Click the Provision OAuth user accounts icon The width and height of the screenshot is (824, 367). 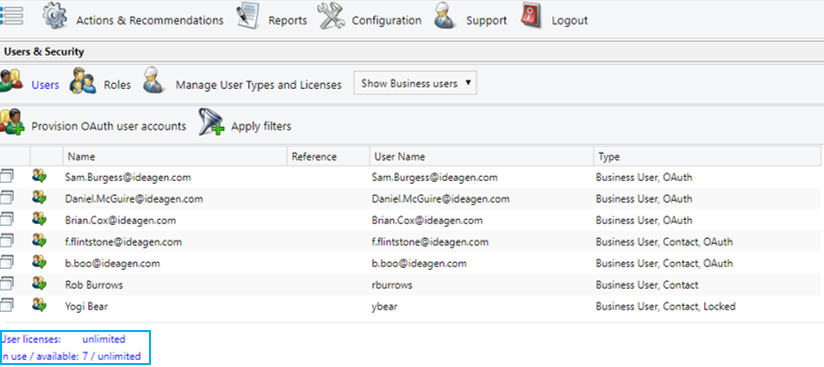12,122
